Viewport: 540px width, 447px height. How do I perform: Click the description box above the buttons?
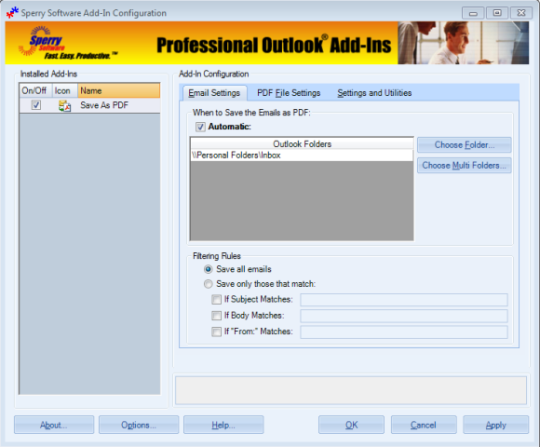(351, 390)
